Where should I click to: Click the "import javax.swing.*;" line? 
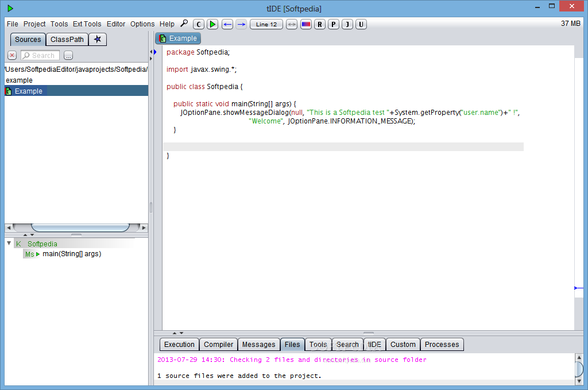[x=202, y=69]
